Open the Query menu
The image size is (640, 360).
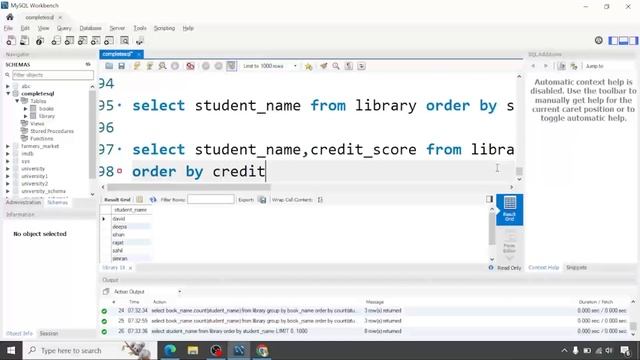[64, 28]
